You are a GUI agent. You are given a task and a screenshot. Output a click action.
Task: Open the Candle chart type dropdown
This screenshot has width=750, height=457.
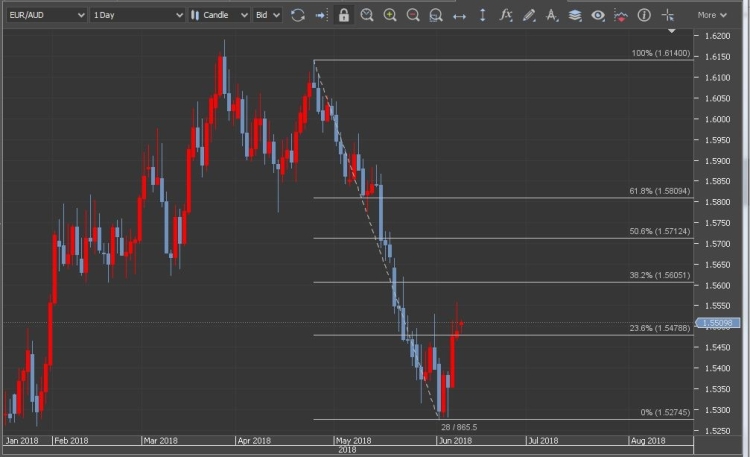coord(220,15)
